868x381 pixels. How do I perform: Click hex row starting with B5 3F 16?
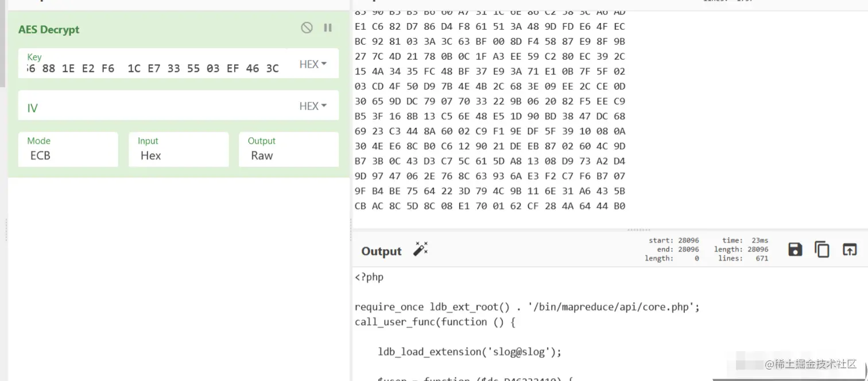pos(490,116)
